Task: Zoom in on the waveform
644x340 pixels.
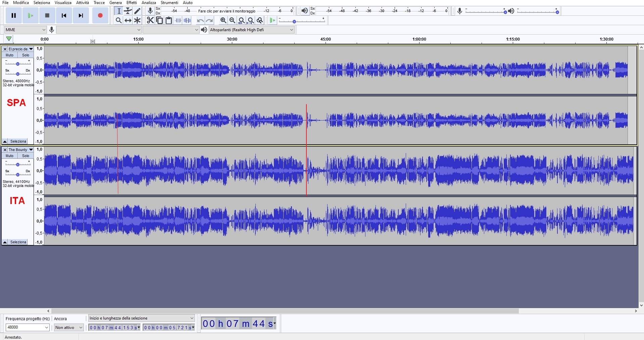Action: (x=223, y=20)
